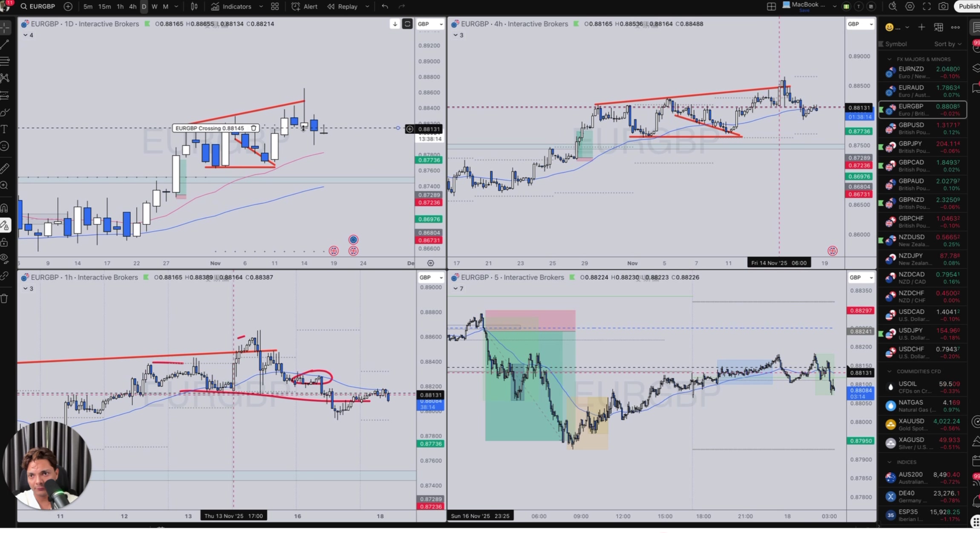Click the Alert button in the toolbar
The height and width of the screenshot is (533, 980).
point(304,6)
